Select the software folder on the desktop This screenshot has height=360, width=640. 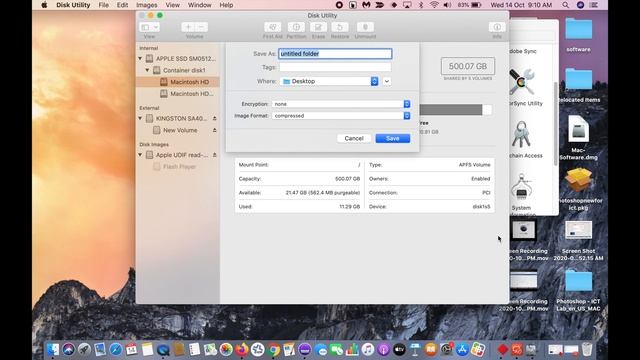click(578, 29)
